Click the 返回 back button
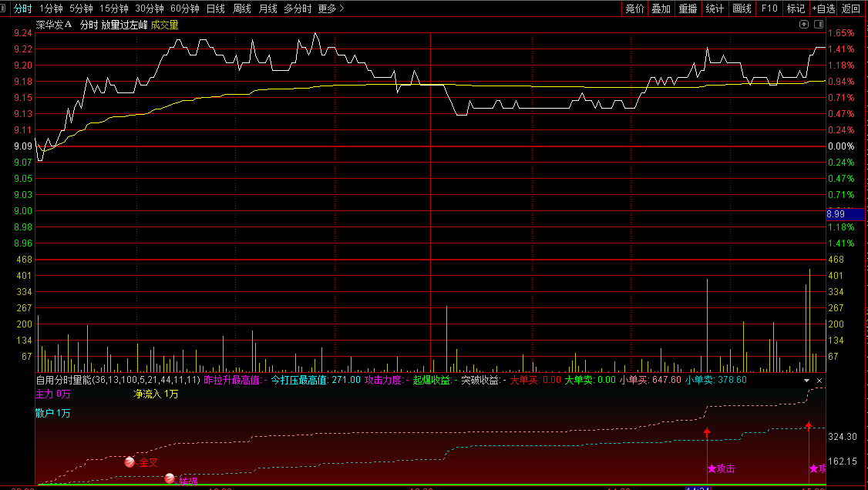 coord(851,8)
